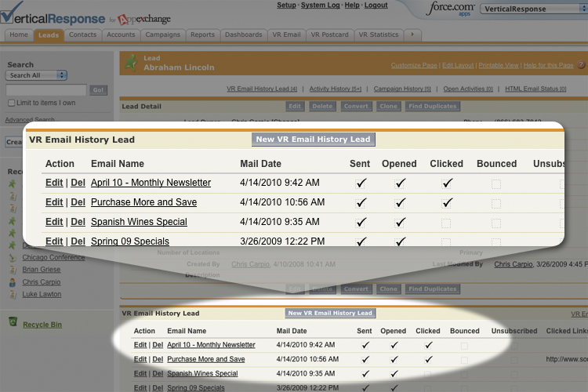Switch to the Campaigns tab
This screenshot has height=392, width=588.
pyautogui.click(x=162, y=34)
